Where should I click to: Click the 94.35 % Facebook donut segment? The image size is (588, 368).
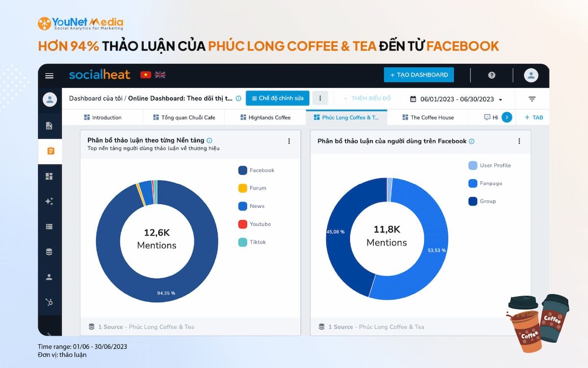166,293
